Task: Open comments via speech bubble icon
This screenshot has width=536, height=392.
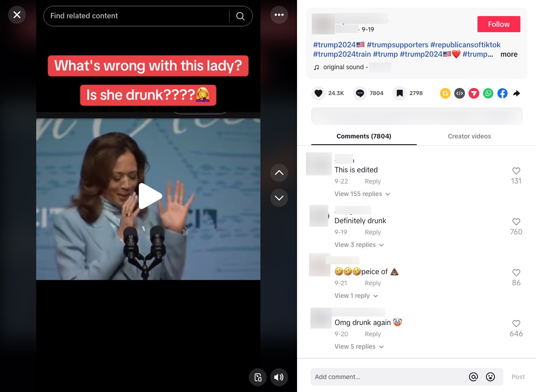Action: coord(360,93)
